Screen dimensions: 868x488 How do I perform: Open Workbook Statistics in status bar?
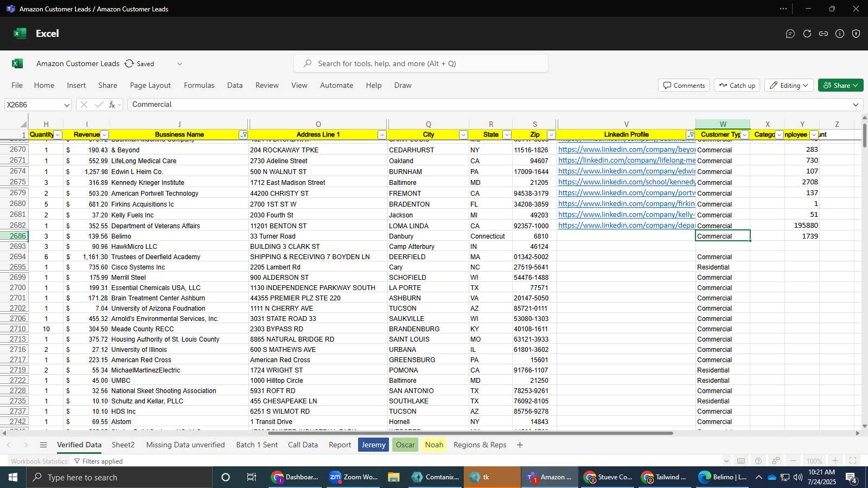point(39,461)
